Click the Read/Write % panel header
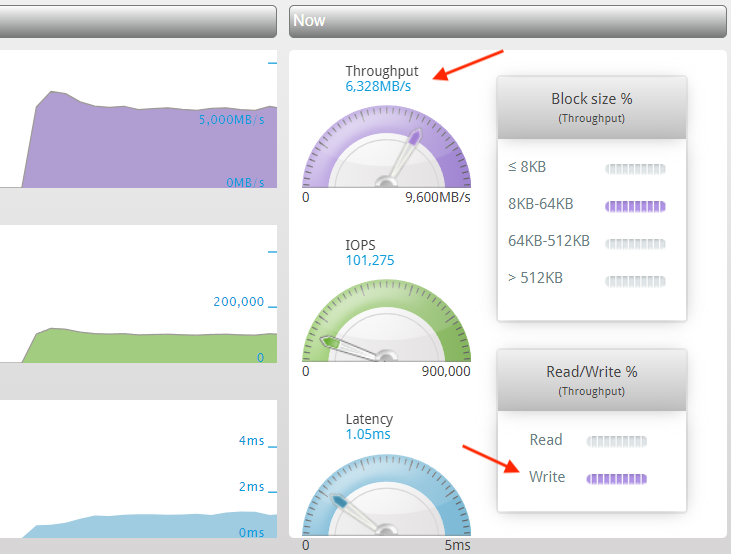The image size is (731, 554). tap(592, 381)
